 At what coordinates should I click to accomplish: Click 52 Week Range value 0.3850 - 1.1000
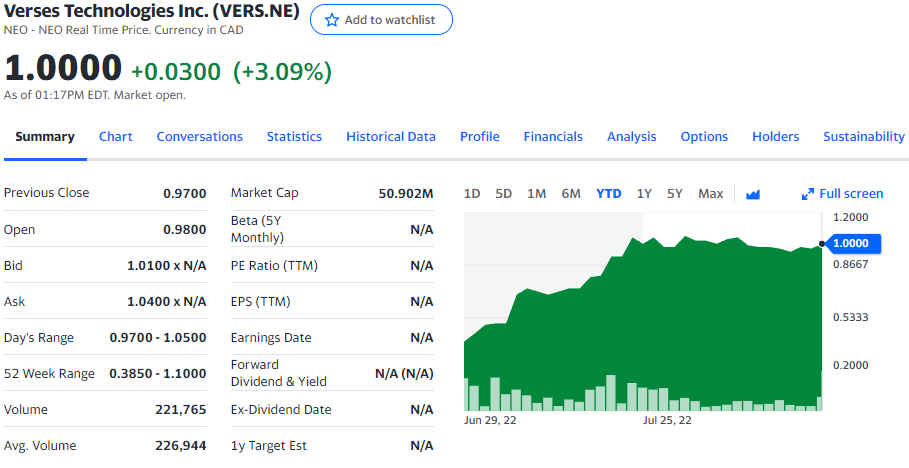click(x=158, y=373)
